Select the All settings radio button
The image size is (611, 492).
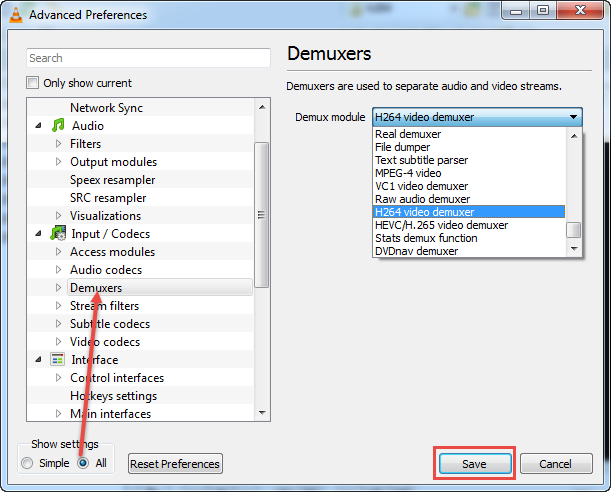[83, 463]
